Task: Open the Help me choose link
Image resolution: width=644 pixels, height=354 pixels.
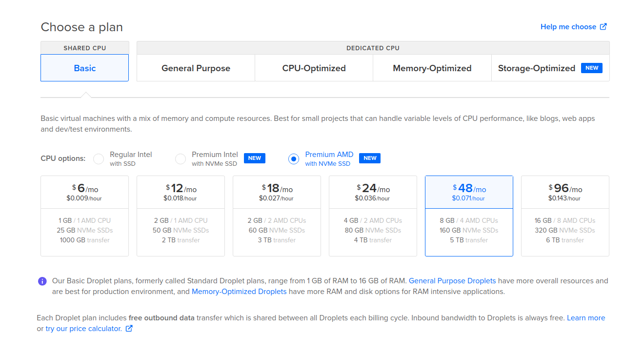Action: coord(568,27)
